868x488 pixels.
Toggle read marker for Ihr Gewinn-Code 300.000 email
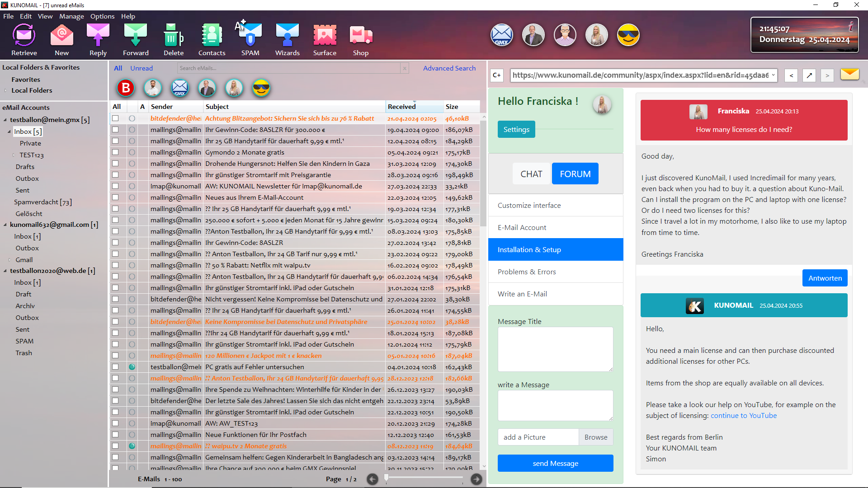[132, 130]
